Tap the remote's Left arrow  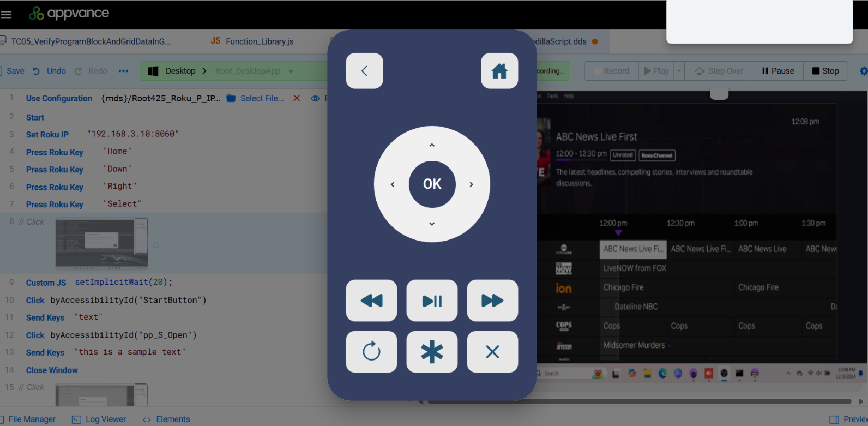(393, 184)
